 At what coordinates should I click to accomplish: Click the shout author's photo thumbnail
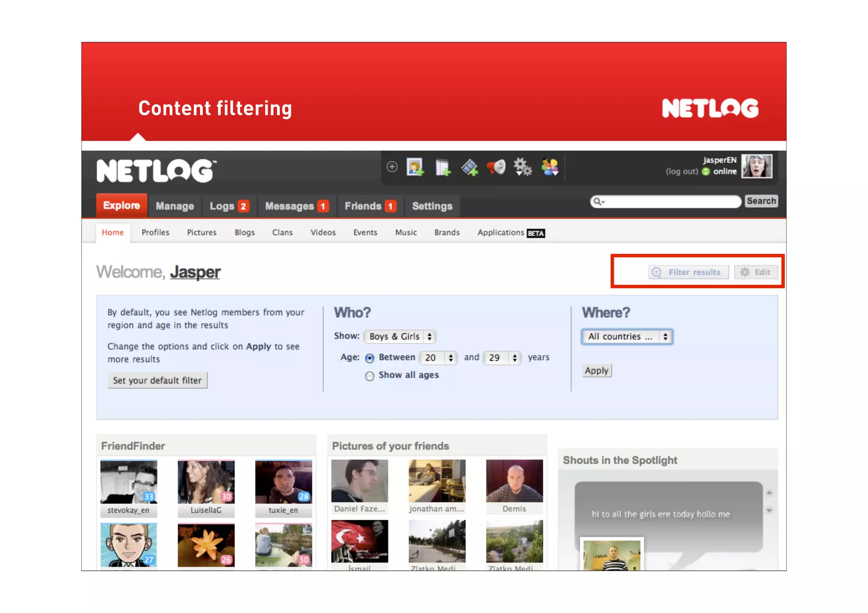coord(612,555)
